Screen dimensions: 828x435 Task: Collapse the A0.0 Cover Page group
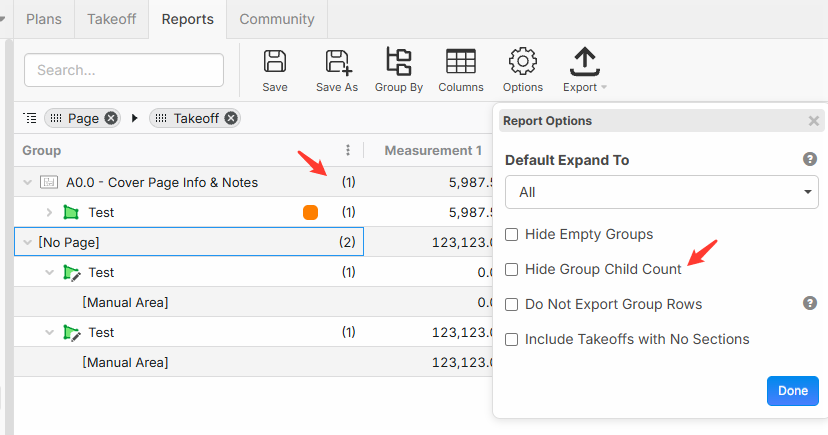coord(26,182)
